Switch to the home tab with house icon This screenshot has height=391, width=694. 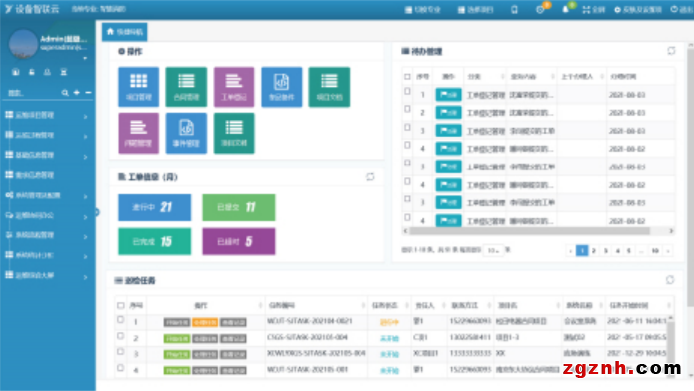[x=125, y=32]
